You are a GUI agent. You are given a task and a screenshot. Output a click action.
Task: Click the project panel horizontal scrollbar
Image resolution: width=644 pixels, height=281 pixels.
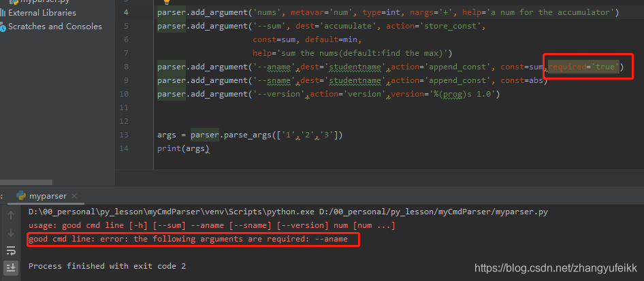27,182
